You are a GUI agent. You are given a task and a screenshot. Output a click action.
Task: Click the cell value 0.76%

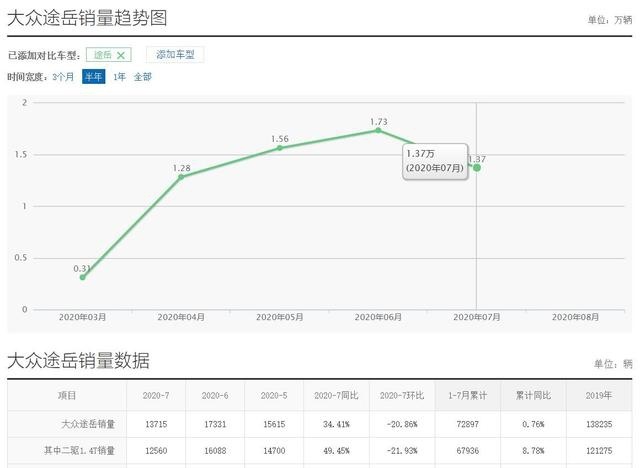tap(533, 424)
